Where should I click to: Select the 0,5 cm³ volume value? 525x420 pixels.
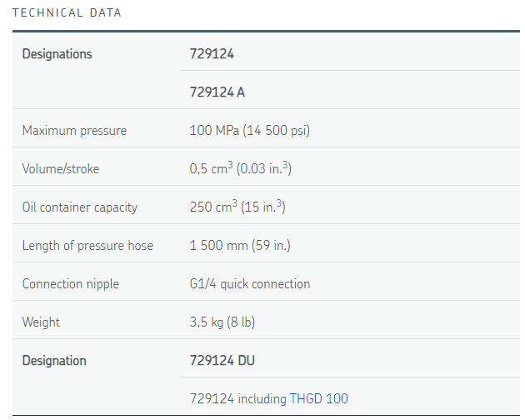pos(240,169)
